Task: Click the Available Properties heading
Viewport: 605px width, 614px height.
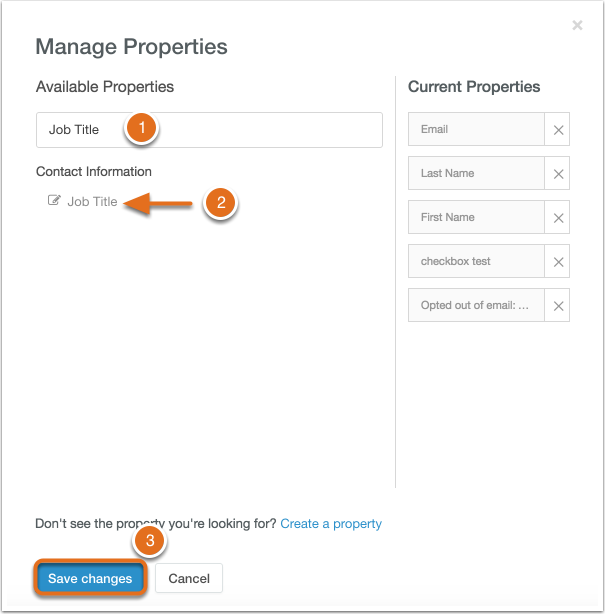Action: [x=105, y=87]
